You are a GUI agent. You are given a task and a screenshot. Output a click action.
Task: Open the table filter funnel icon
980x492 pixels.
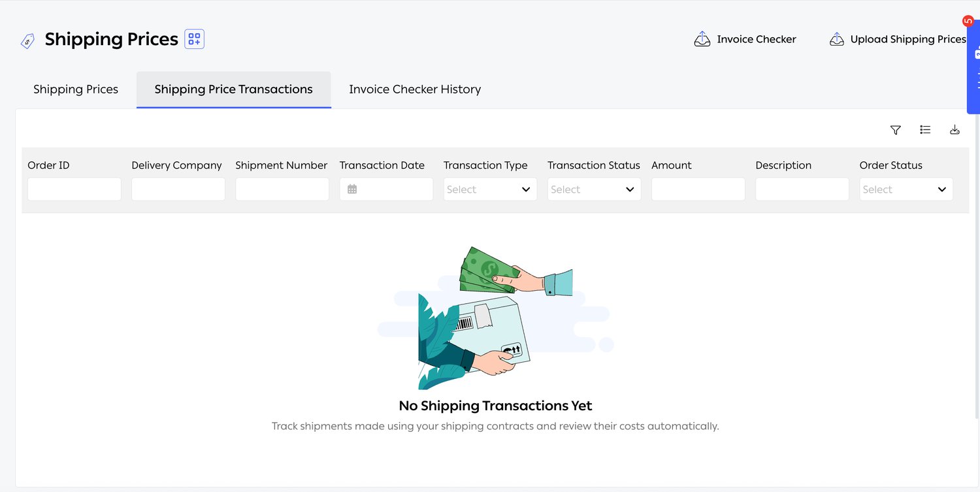(x=896, y=130)
